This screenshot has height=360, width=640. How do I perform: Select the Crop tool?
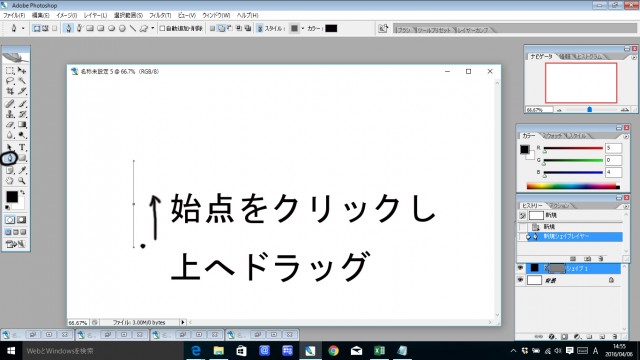(x=10, y=91)
